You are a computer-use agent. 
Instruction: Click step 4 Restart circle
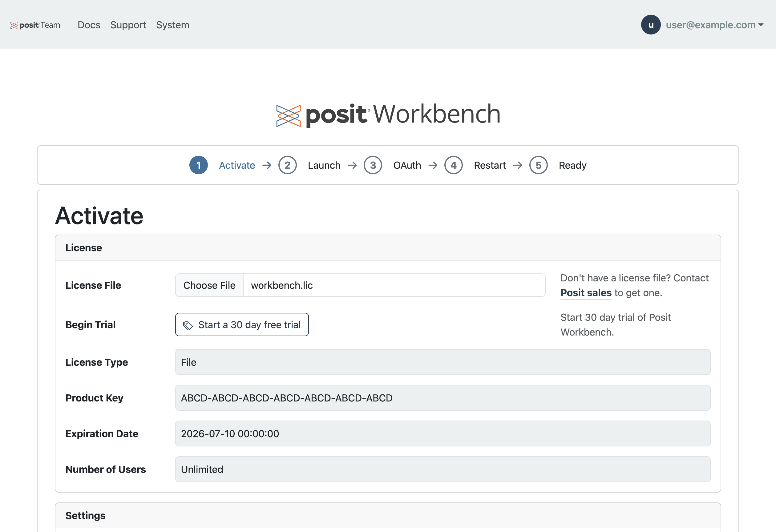453,165
